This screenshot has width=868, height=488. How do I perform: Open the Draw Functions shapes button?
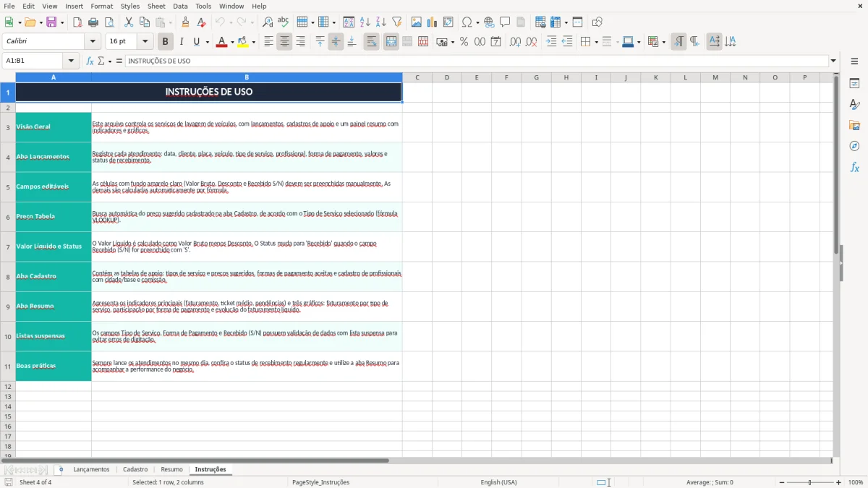[597, 22]
